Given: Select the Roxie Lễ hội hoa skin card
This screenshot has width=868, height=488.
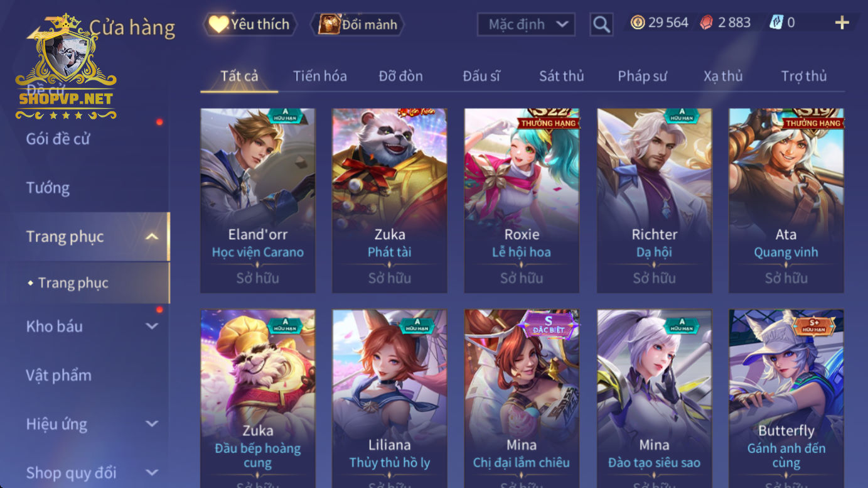Looking at the screenshot, I should pyautogui.click(x=522, y=200).
